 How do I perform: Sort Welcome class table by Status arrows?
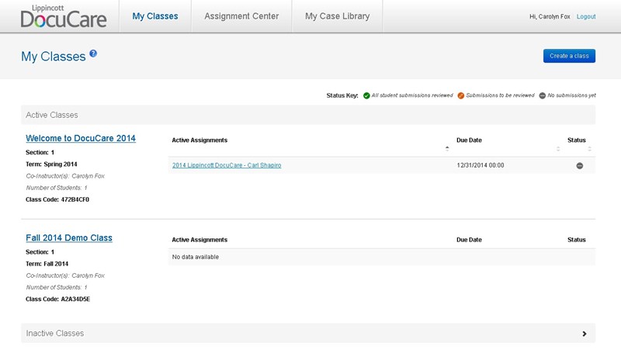(x=589, y=148)
